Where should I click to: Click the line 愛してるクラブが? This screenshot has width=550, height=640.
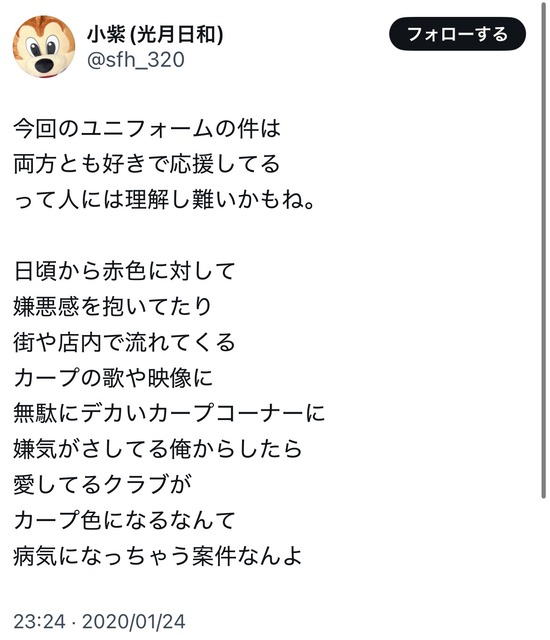click(102, 484)
